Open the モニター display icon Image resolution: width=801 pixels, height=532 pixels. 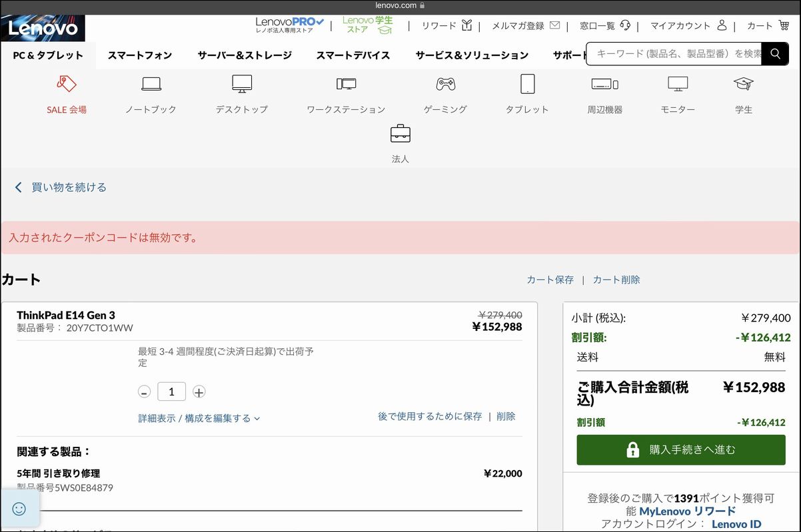(x=678, y=84)
